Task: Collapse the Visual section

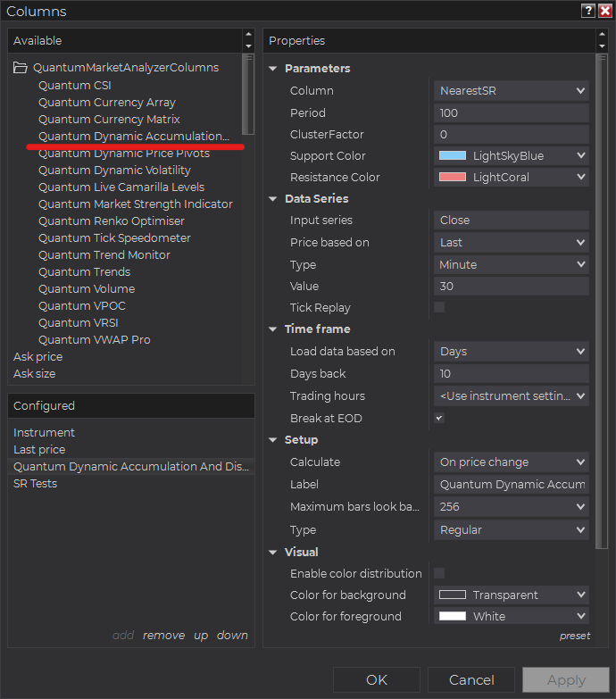Action: [273, 552]
